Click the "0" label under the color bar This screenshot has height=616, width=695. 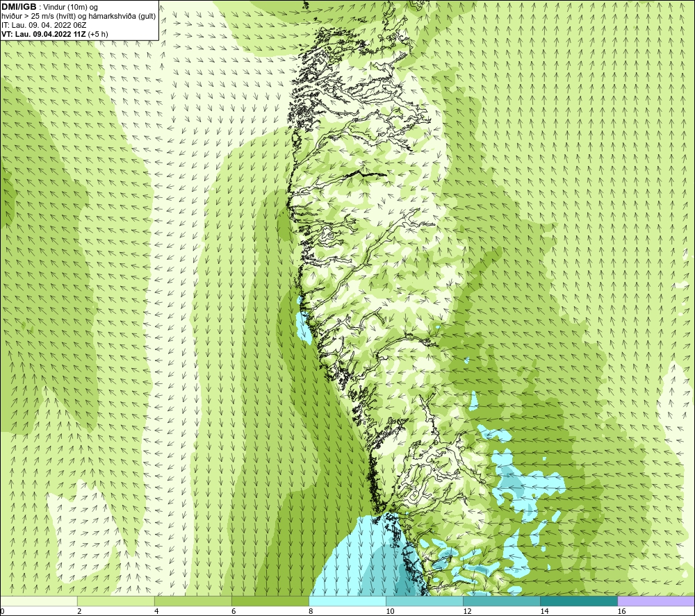click(2, 611)
